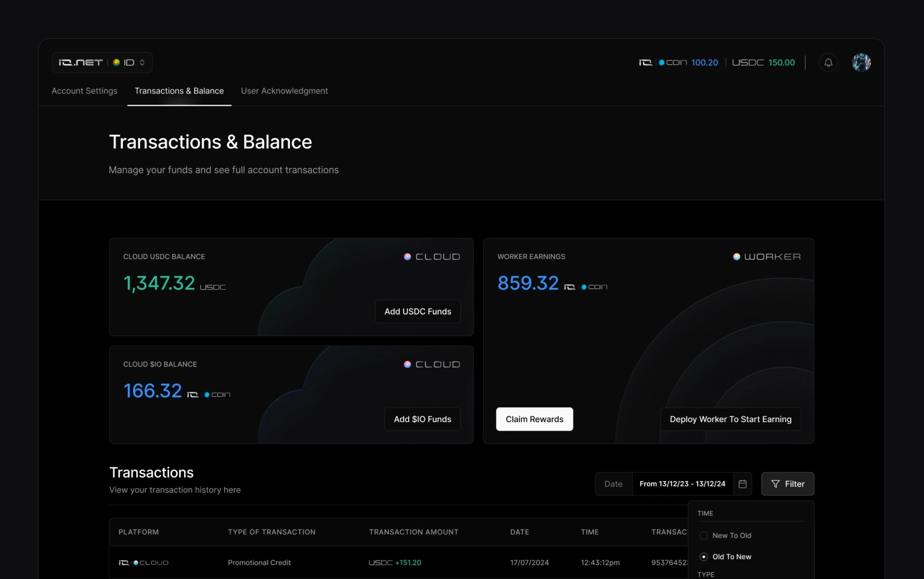
Task: Click the header USDC currency logo
Action: tap(747, 62)
